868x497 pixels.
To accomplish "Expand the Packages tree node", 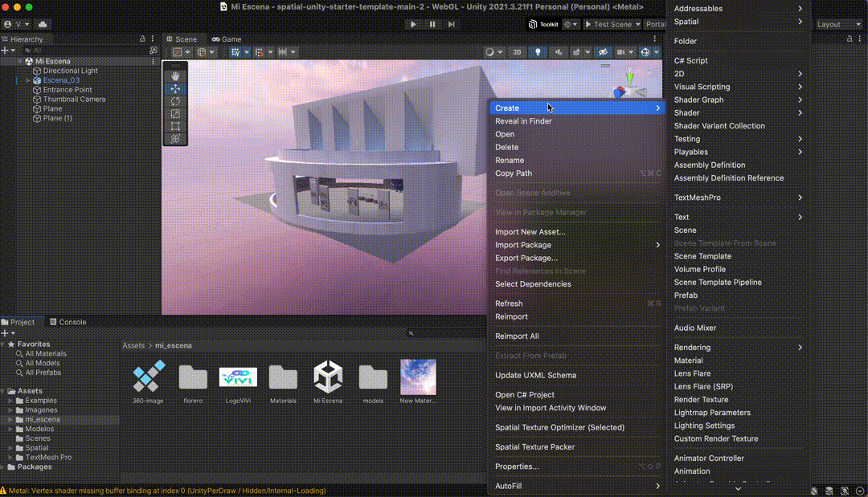I will (x=2, y=467).
